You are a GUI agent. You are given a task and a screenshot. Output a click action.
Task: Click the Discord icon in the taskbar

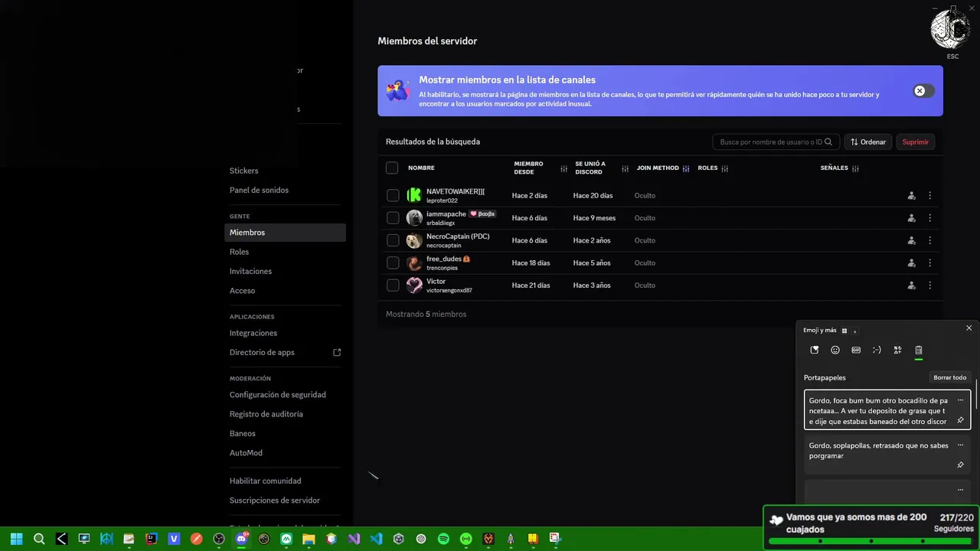(x=242, y=539)
